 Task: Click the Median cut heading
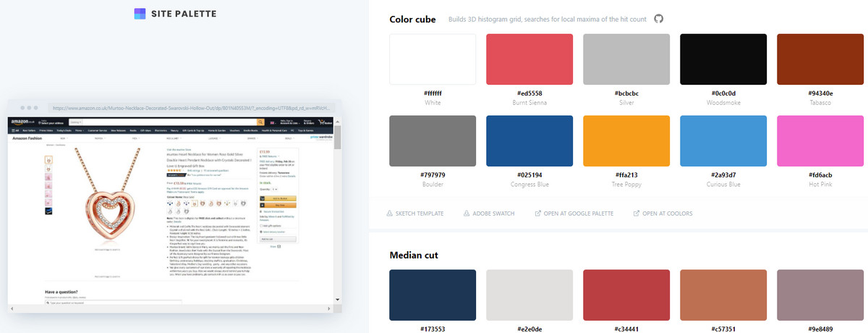(414, 255)
